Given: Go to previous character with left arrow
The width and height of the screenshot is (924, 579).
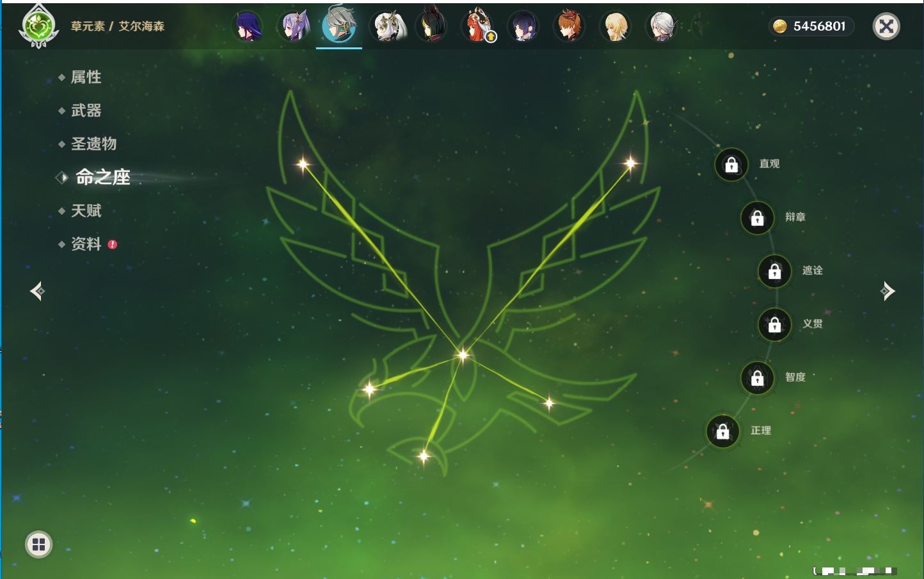Looking at the screenshot, I should pyautogui.click(x=37, y=291).
